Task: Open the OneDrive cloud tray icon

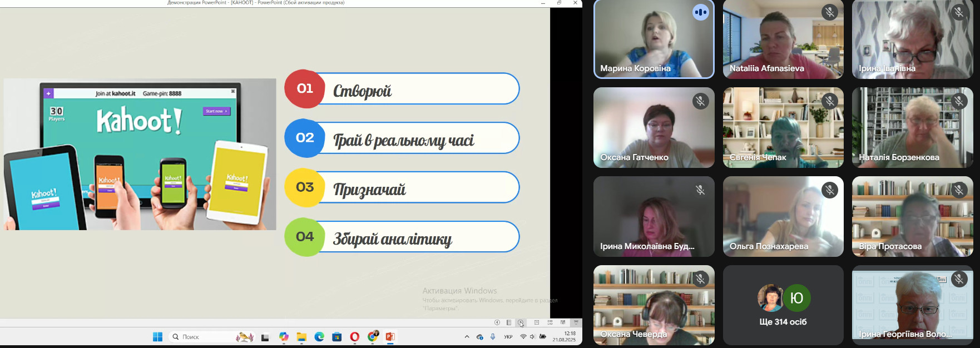Action: coord(479,337)
